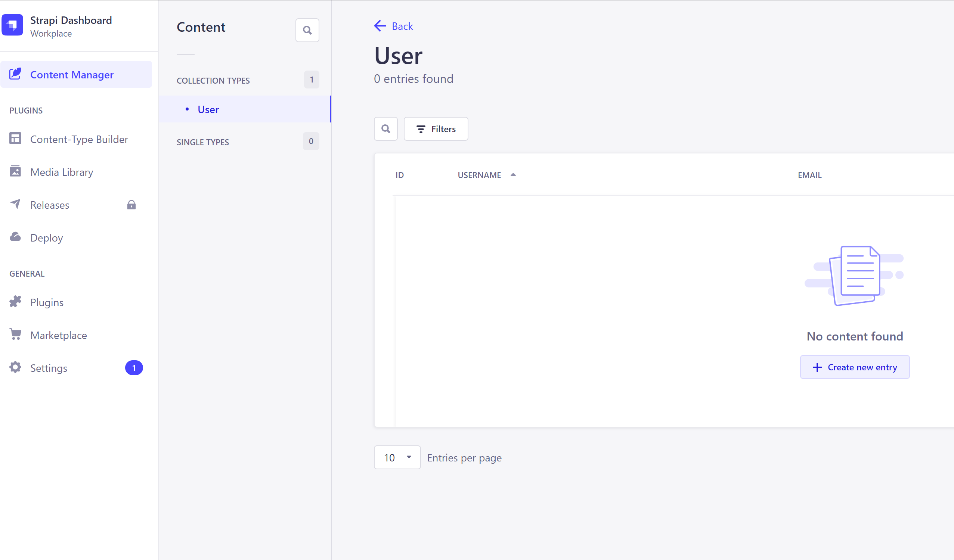Screen dimensions: 954x560
Task: Click the User page heading
Action: click(398, 56)
